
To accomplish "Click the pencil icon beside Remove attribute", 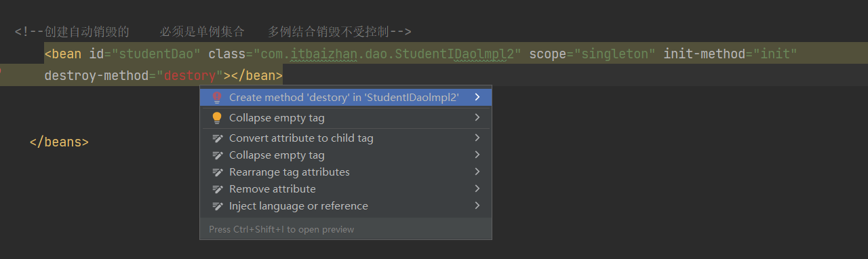I will [x=218, y=189].
